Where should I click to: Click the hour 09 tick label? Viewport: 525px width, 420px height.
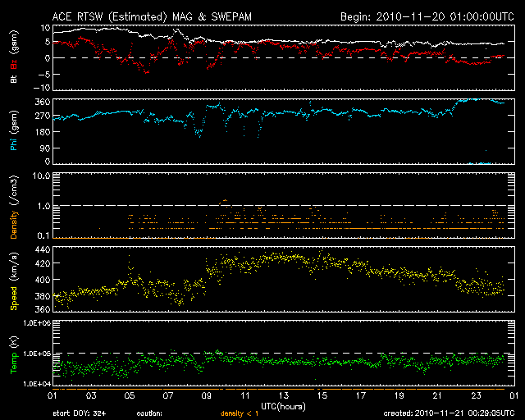[207, 396]
